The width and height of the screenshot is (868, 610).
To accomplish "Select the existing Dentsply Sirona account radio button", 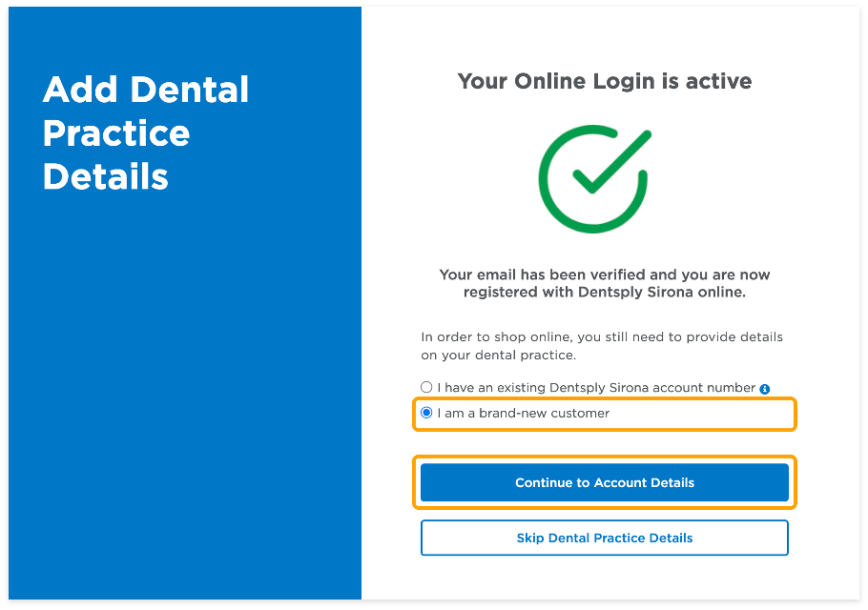I will click(426, 388).
